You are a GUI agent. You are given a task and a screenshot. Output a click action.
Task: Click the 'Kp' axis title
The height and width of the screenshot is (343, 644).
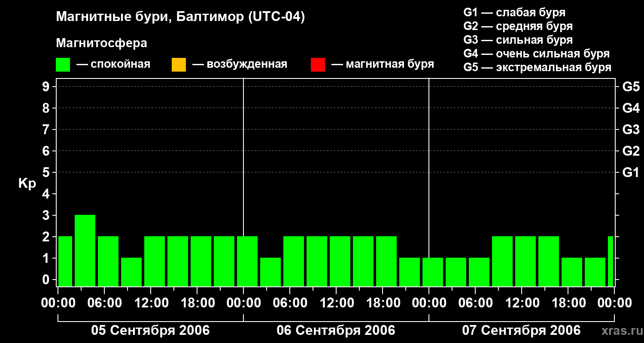pos(27,184)
